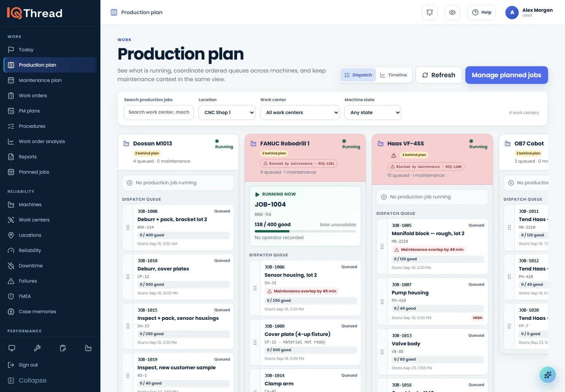Open the notifications bell
Screen dimensions: 565x392
430,13
